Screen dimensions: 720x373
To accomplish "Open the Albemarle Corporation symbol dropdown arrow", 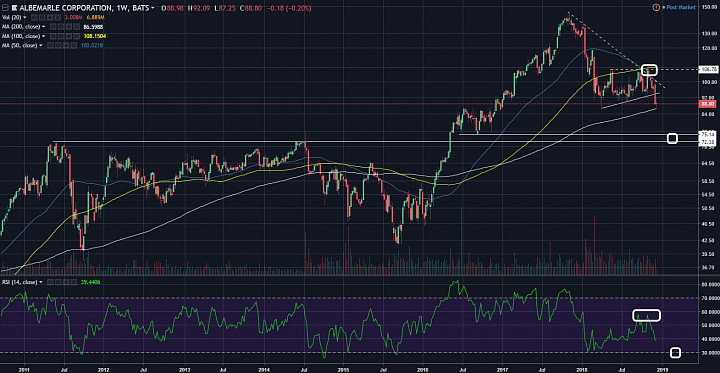I will click(152, 8).
